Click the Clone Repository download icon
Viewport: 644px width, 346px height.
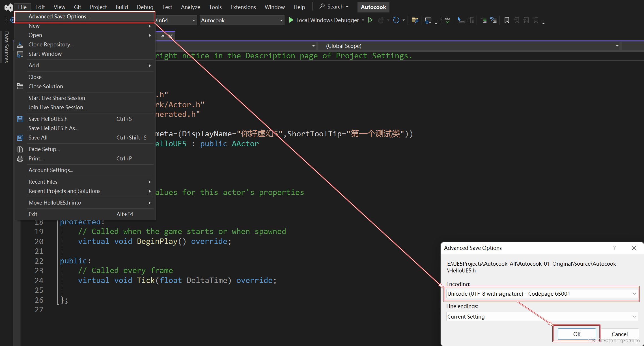(20, 45)
